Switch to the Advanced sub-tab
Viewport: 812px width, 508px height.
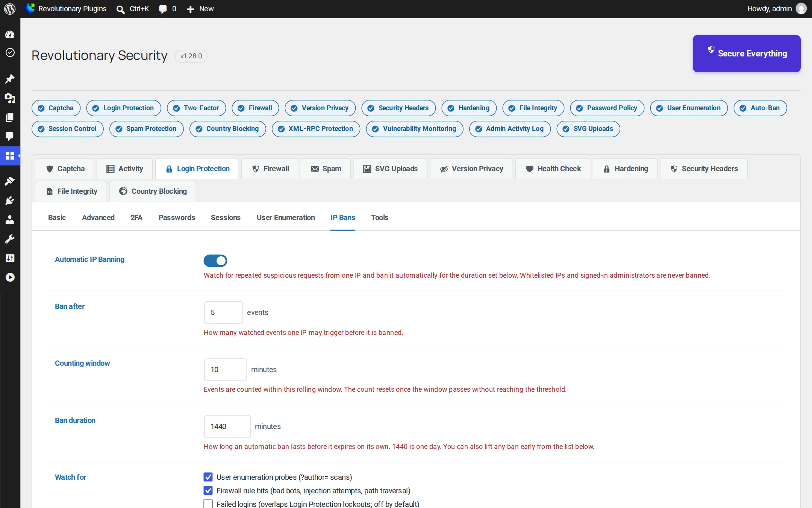(98, 217)
